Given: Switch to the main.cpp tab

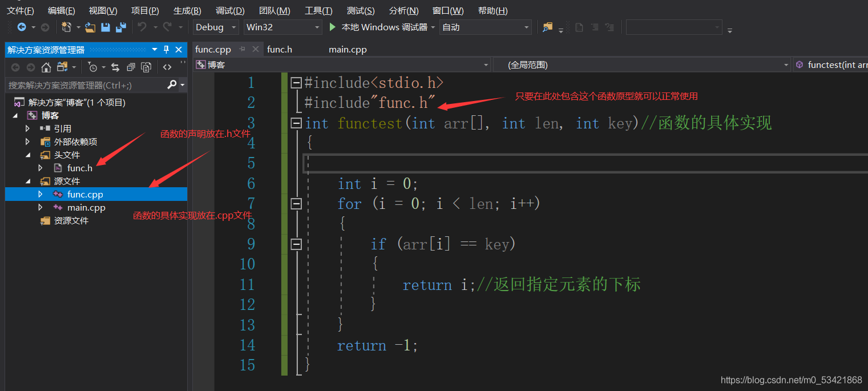Looking at the screenshot, I should pos(348,50).
